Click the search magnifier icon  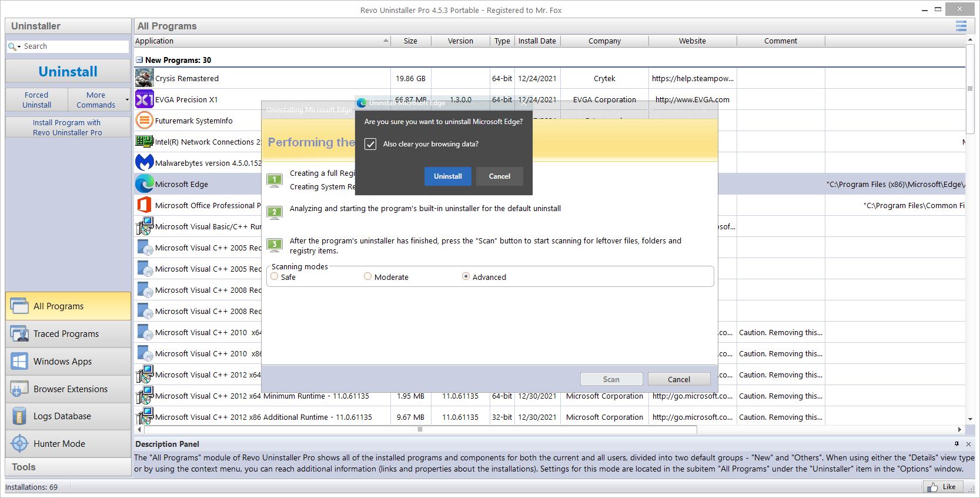(12, 46)
